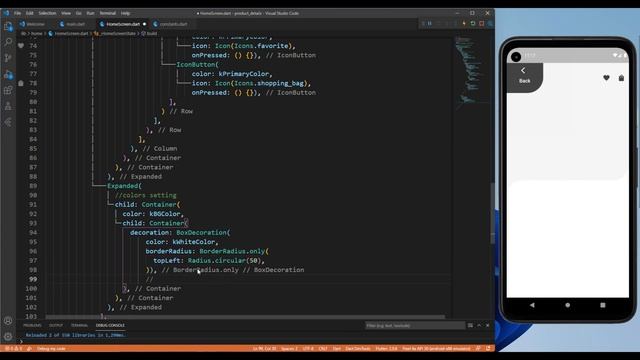The image size is (640, 360).
Task: Open the View menu
Action: point(66,13)
